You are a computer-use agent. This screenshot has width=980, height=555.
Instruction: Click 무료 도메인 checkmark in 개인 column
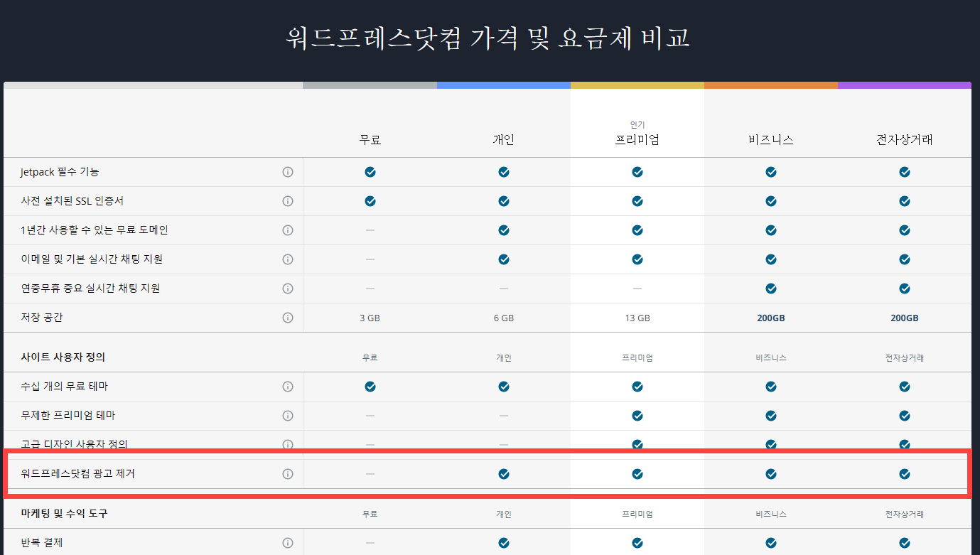coord(504,230)
